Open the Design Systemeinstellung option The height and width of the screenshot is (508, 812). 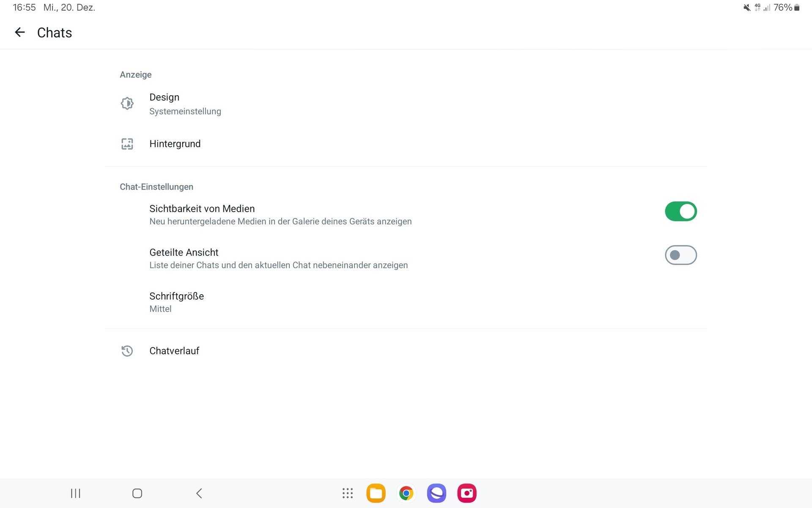(185, 104)
